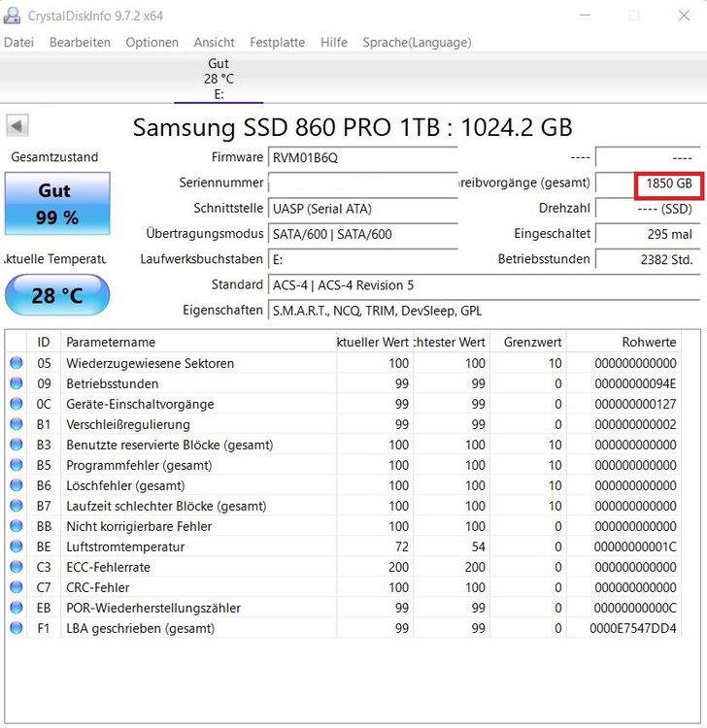Screen dimensions: 707x728
Task: Select the Wiederzugewiesene Sektoren row name
Action: point(150,363)
